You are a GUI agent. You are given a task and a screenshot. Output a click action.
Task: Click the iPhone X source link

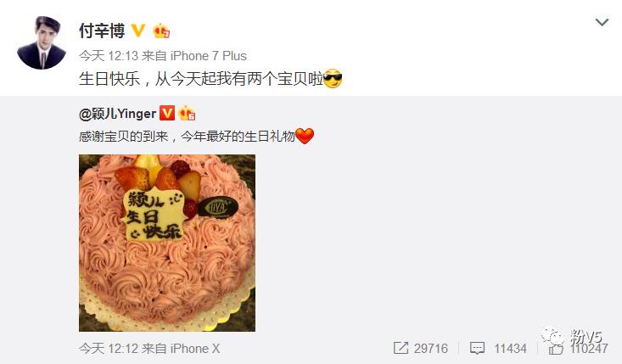coord(195,349)
